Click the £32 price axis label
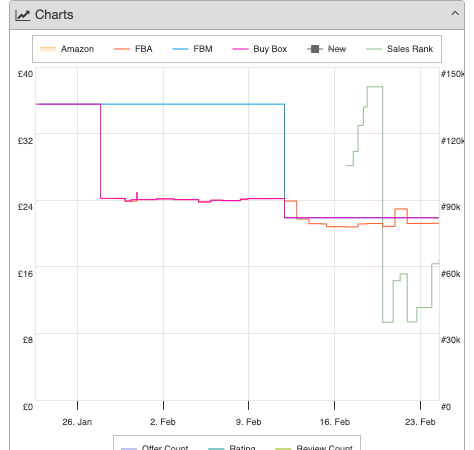The width and height of the screenshot is (474, 450). (25, 141)
